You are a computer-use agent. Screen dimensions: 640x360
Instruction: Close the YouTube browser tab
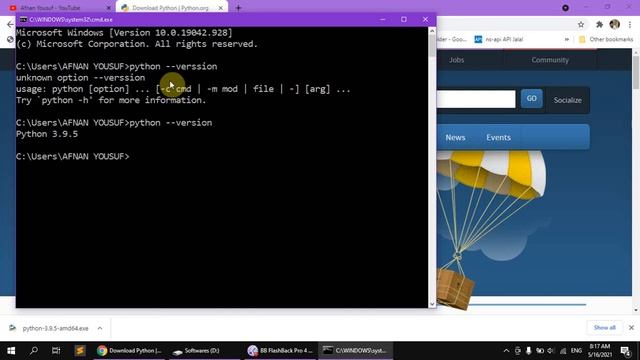click(x=109, y=8)
